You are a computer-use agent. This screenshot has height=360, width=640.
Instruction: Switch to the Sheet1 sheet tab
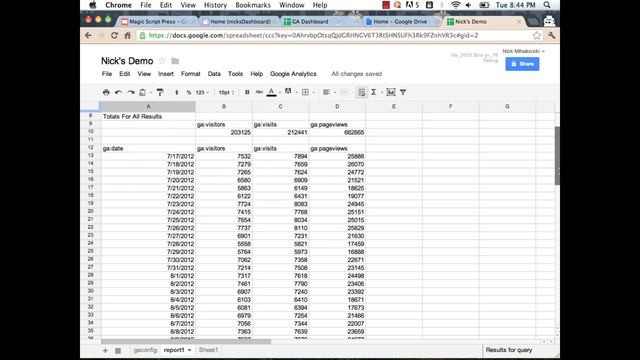pyautogui.click(x=208, y=350)
